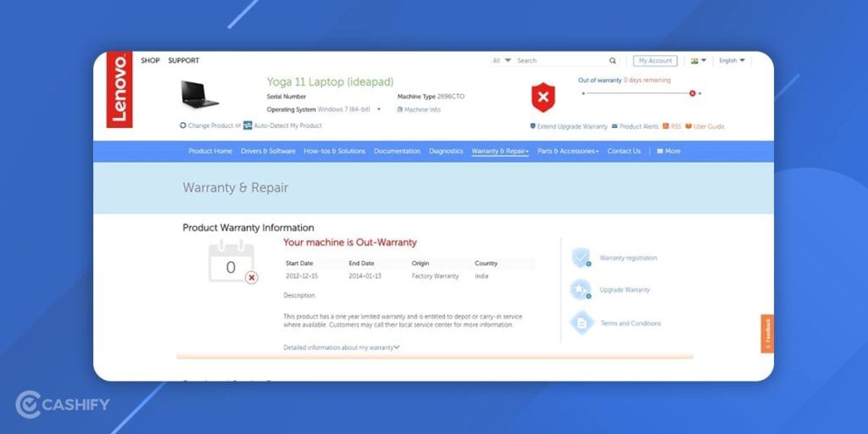Open the How-tos & Solutions tab
Image resolution: width=868 pixels, height=434 pixels.
click(334, 151)
